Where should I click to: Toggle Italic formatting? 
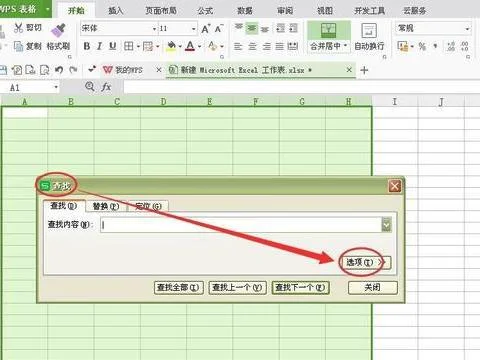coord(99,46)
